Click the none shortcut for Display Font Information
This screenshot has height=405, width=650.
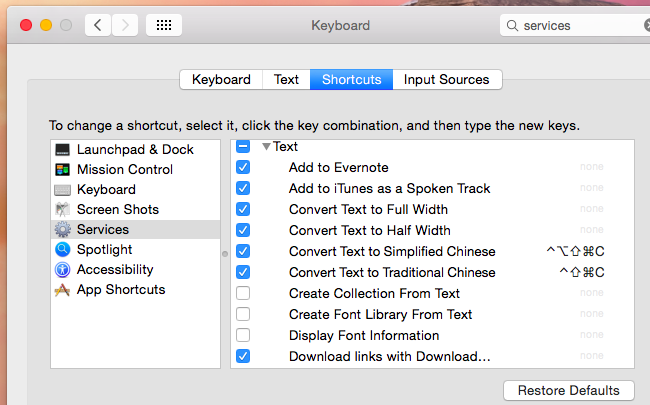tap(592, 335)
